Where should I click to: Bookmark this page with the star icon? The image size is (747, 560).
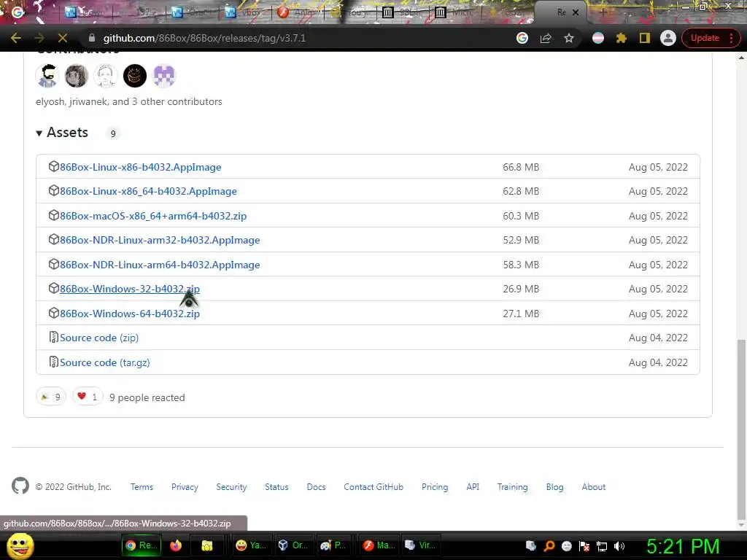point(569,38)
